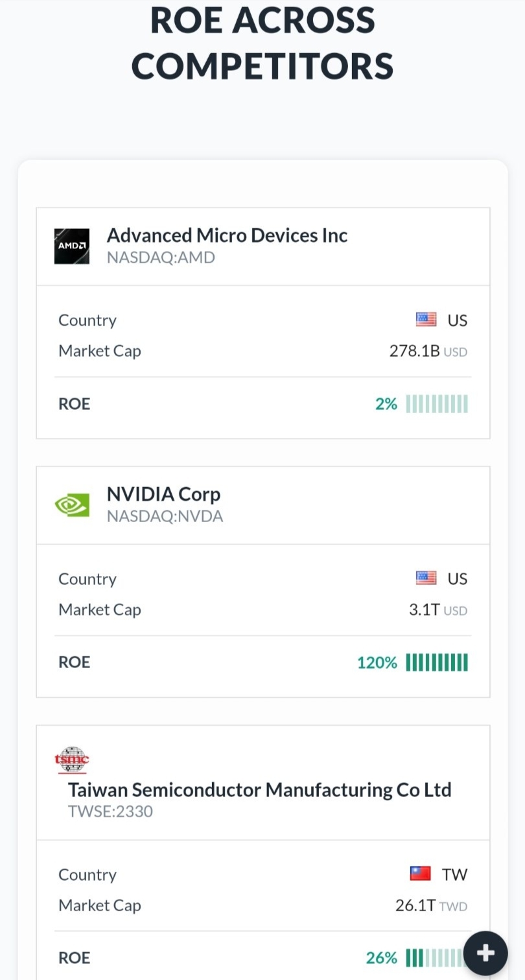
Task: Click the ROE Across Competitors heading
Action: pos(262,43)
